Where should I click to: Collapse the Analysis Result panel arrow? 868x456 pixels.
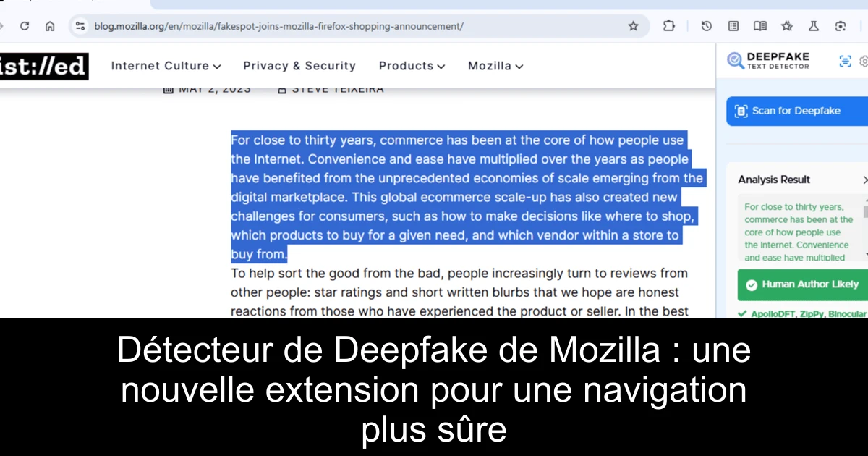tap(864, 180)
